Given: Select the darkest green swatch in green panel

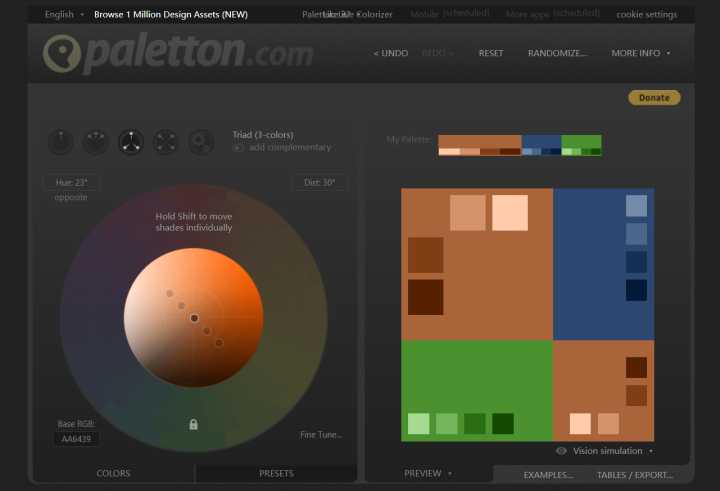Looking at the screenshot, I should (x=503, y=423).
